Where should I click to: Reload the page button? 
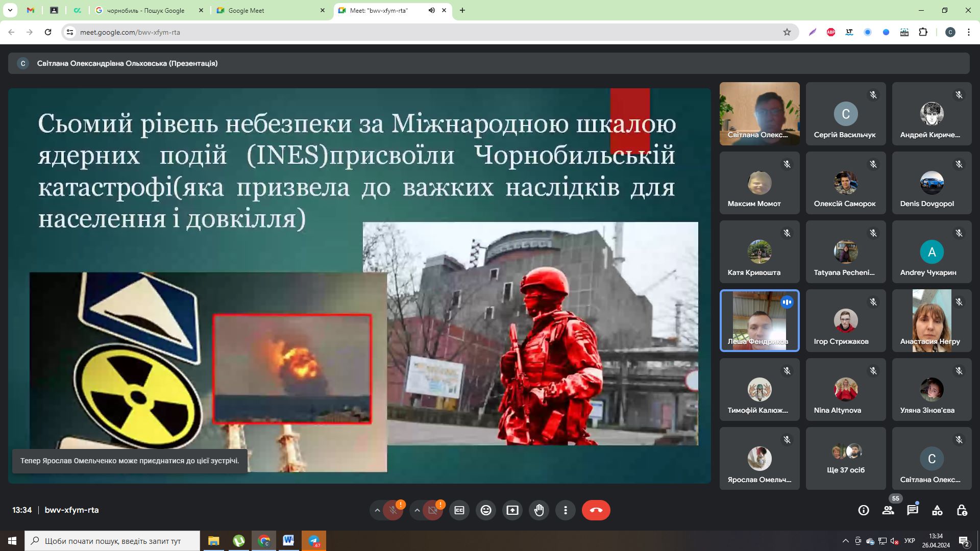48,32
